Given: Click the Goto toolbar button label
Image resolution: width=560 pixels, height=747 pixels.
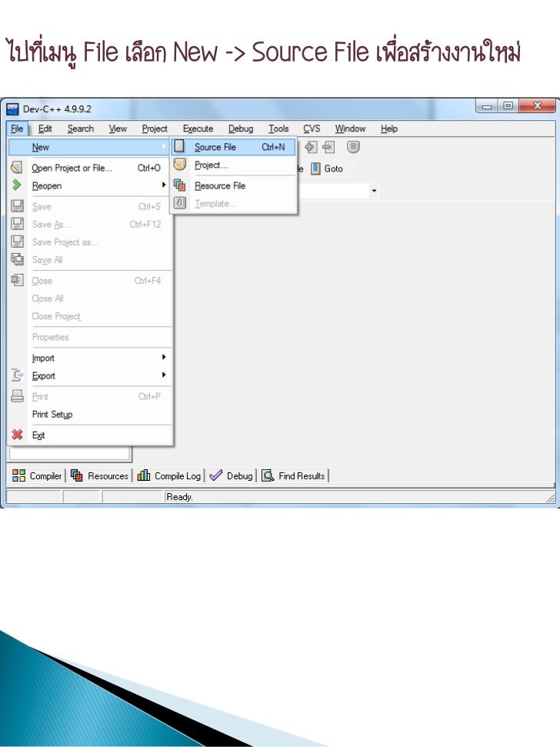Looking at the screenshot, I should click(333, 168).
